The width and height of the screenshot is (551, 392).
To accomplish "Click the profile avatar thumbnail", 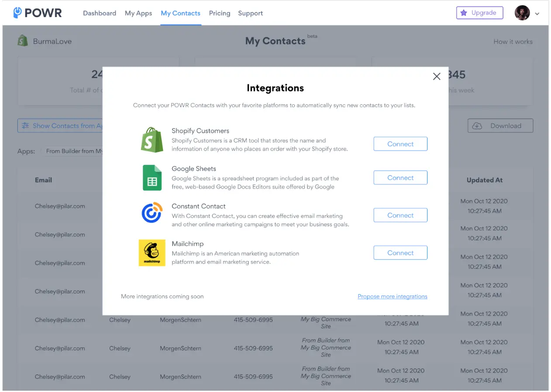I will click(522, 13).
